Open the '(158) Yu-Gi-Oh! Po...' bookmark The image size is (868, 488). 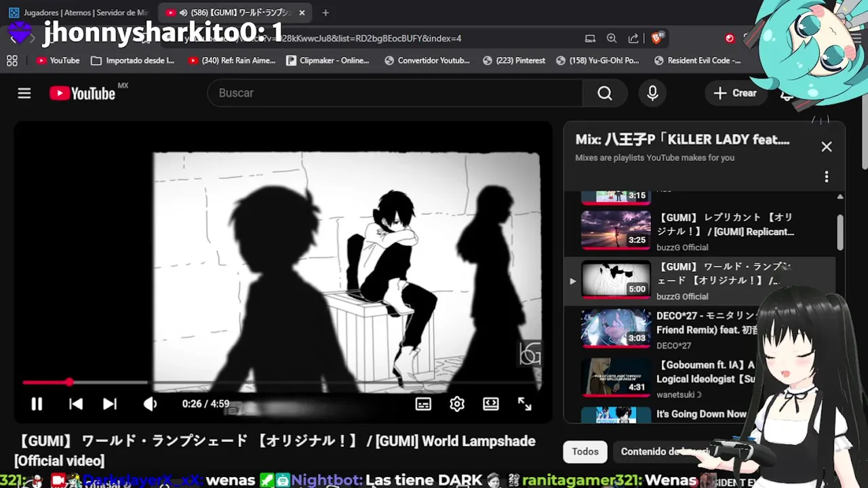597,60
